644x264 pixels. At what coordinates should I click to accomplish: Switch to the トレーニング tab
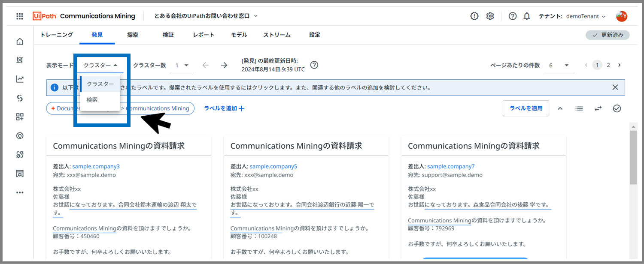[x=57, y=35]
